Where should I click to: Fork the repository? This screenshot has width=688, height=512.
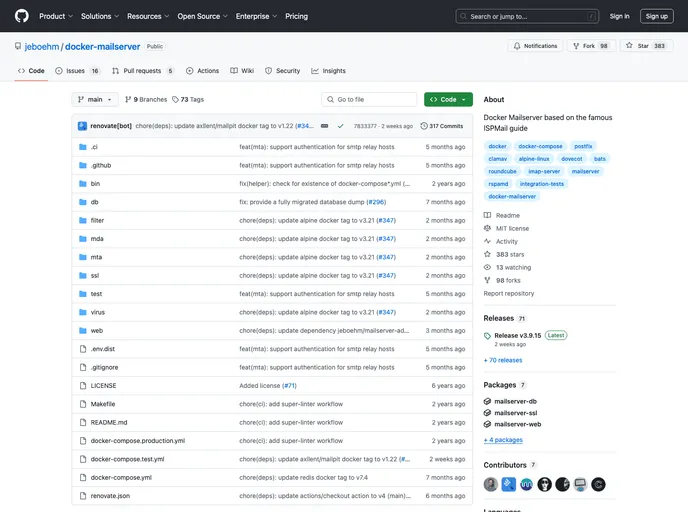tap(591, 46)
